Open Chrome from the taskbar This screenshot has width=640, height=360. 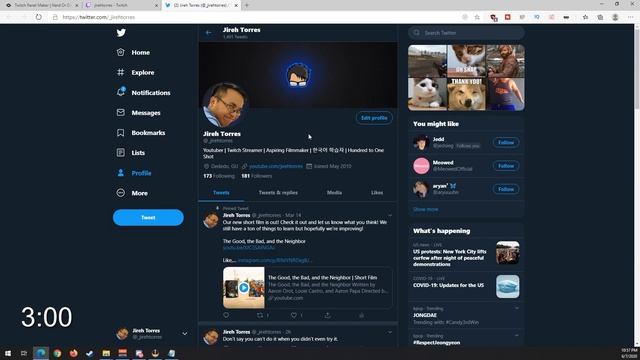point(57,353)
